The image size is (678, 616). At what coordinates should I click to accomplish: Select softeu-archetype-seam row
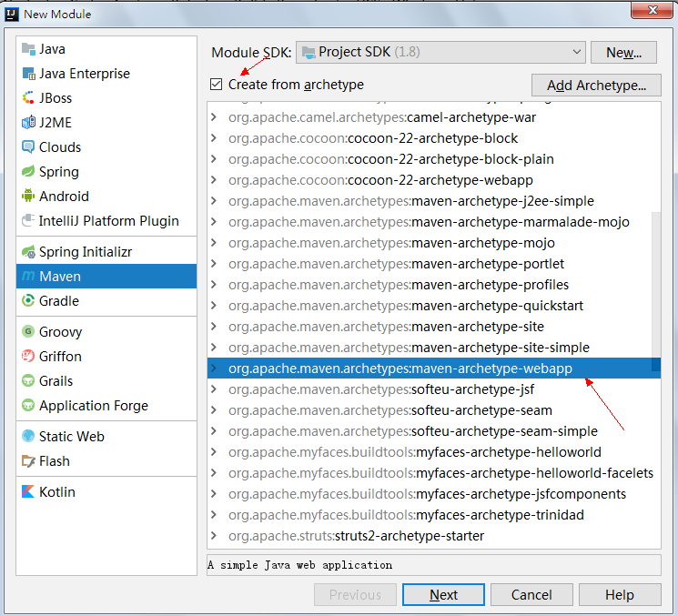(434, 410)
